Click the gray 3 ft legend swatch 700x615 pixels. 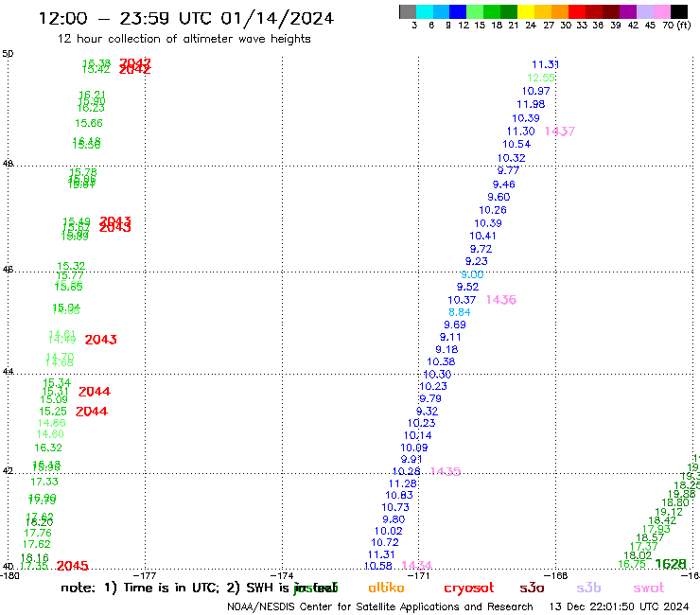click(408, 11)
